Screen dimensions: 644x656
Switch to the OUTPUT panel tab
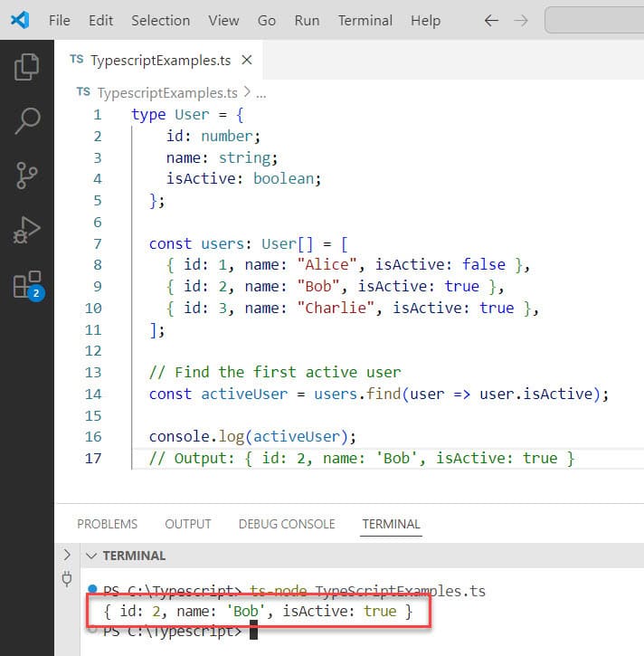188,524
